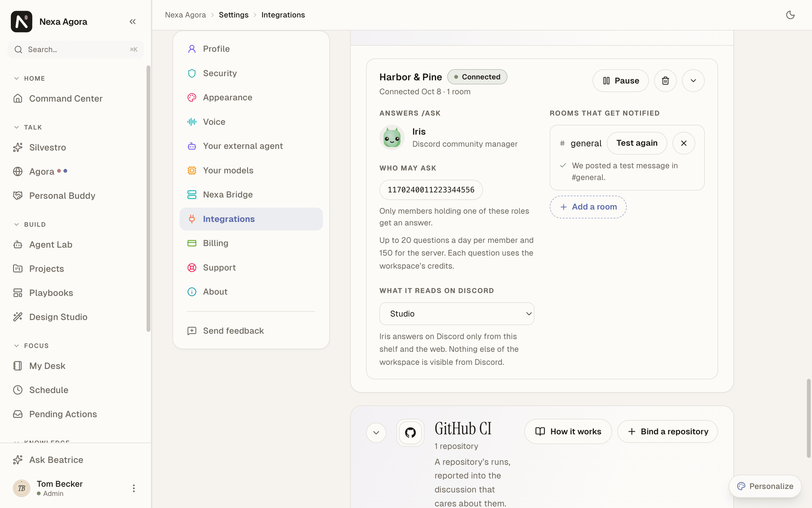Open Playbooks in sidebar
The width and height of the screenshot is (812, 508).
[75, 293]
